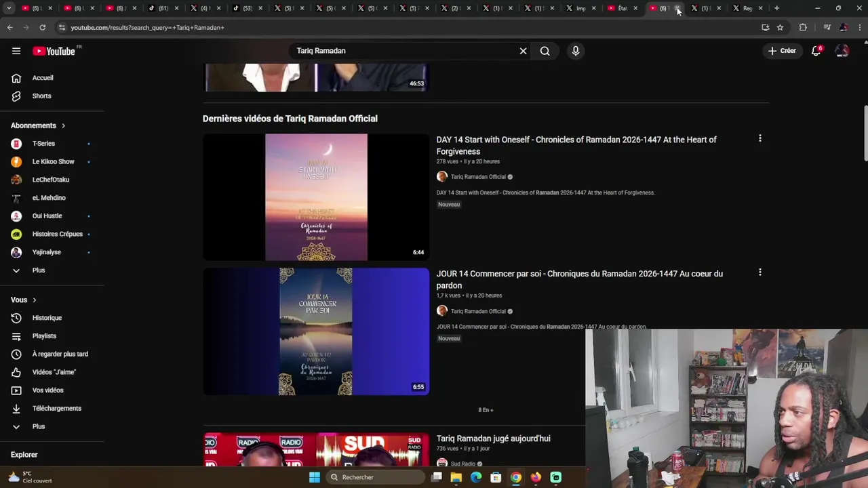Open options menu for JOUR 14 video
This screenshot has height=488, width=868.
[x=759, y=272]
